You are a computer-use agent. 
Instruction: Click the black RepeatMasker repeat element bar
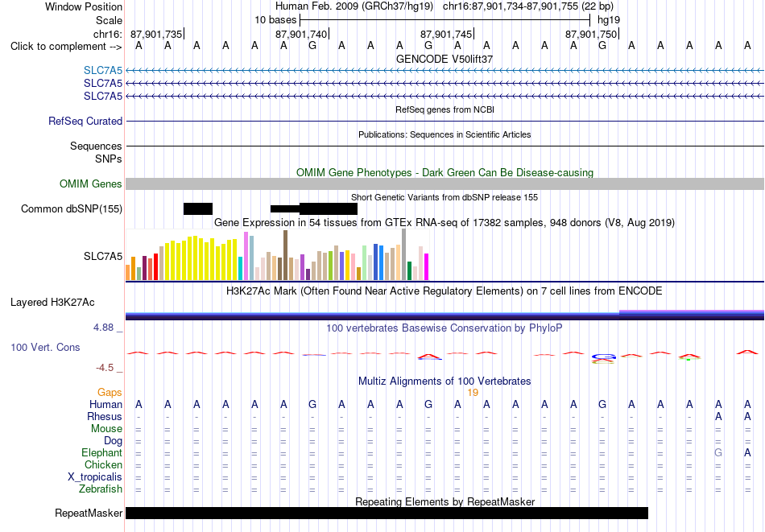387,513
